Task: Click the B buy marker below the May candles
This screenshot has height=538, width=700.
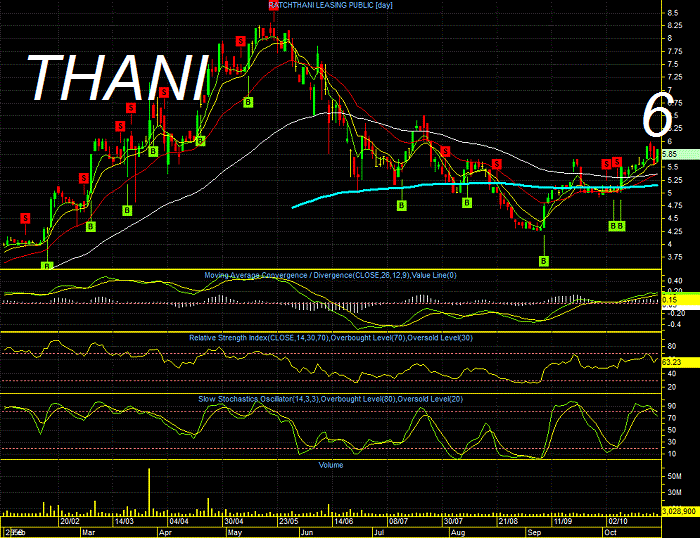Action: pyautogui.click(x=248, y=102)
